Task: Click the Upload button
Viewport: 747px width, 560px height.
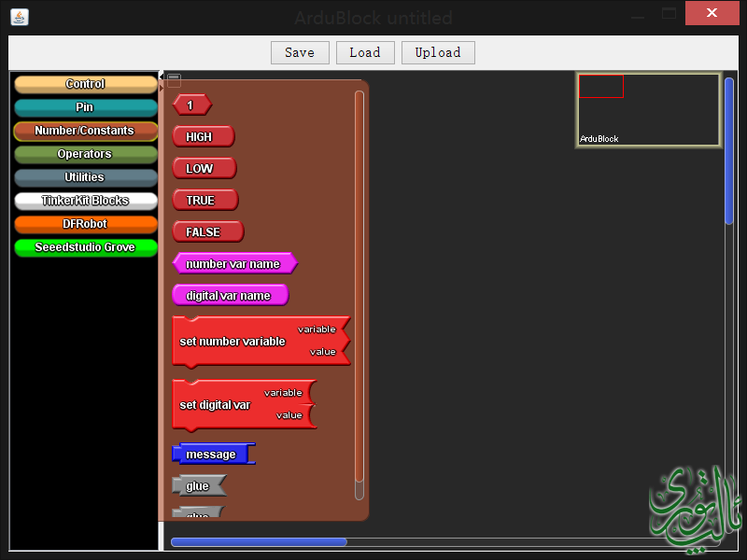Action: 438,52
